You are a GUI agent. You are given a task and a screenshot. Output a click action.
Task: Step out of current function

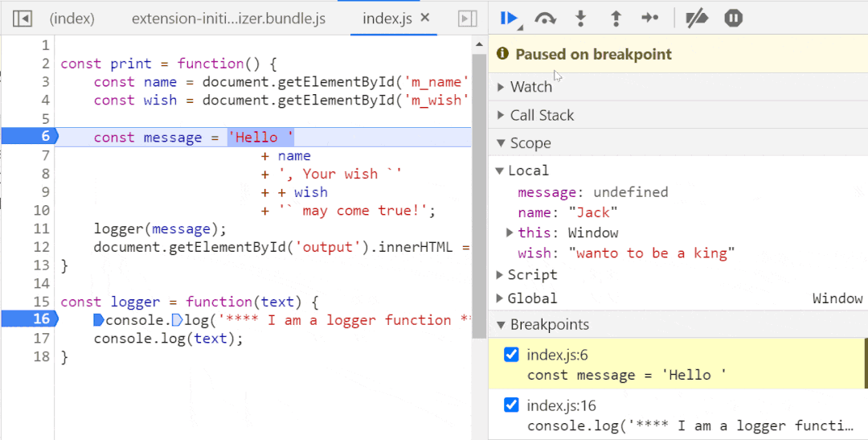(616, 19)
